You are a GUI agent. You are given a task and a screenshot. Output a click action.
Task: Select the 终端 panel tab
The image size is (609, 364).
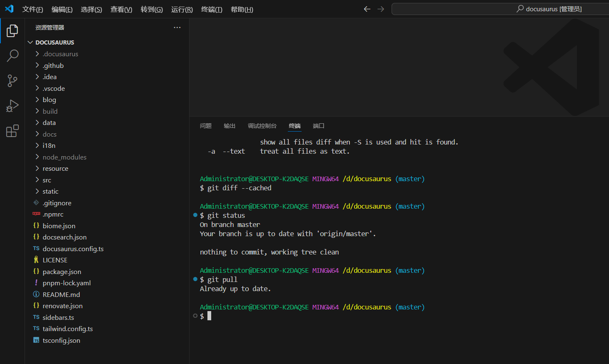(295, 126)
